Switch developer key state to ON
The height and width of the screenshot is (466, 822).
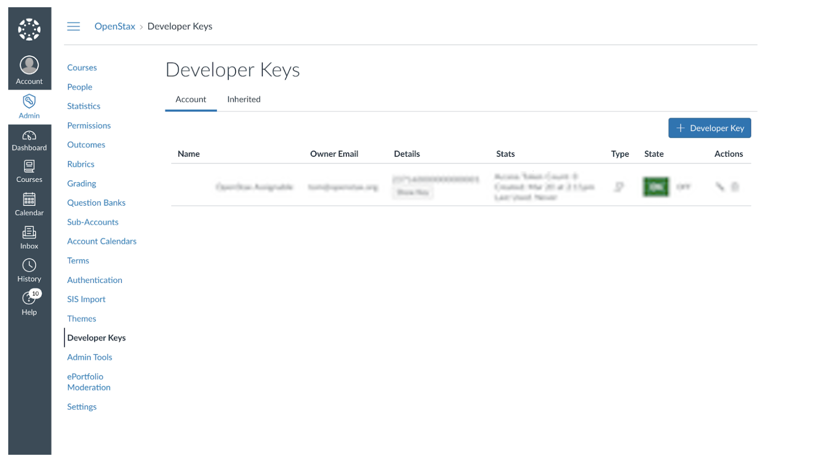point(656,187)
